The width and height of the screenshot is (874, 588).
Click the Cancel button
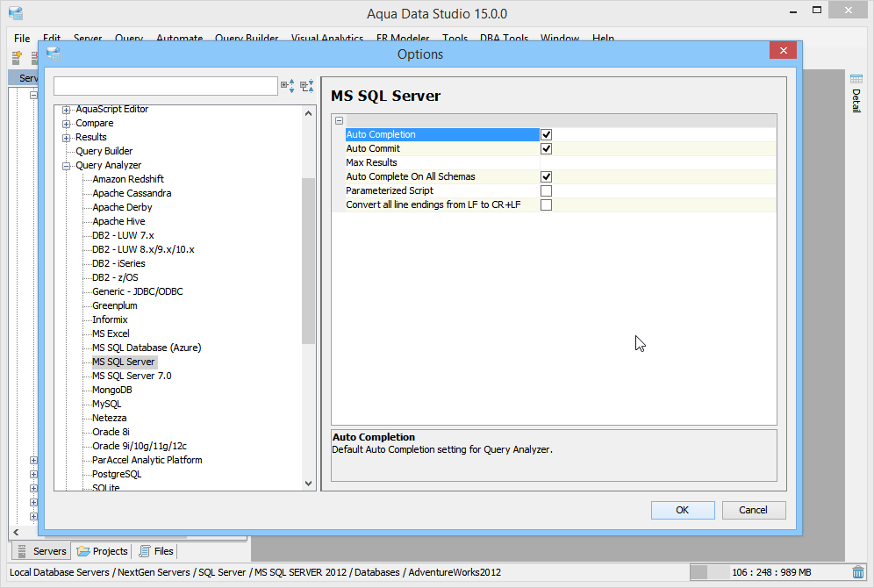point(753,510)
